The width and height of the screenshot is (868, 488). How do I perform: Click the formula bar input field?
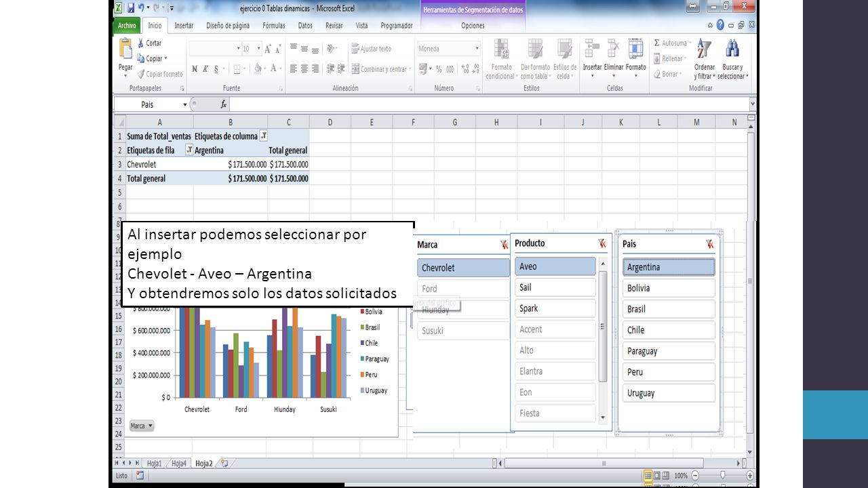[490, 104]
